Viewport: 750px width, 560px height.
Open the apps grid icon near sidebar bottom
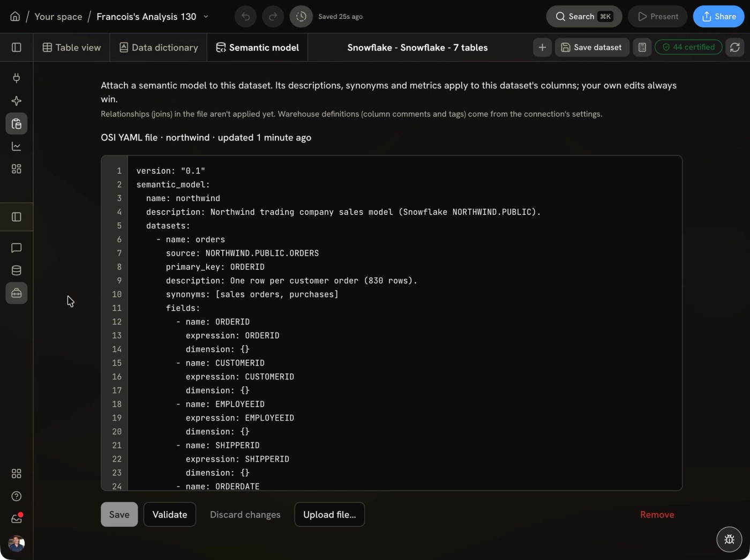pyautogui.click(x=17, y=474)
